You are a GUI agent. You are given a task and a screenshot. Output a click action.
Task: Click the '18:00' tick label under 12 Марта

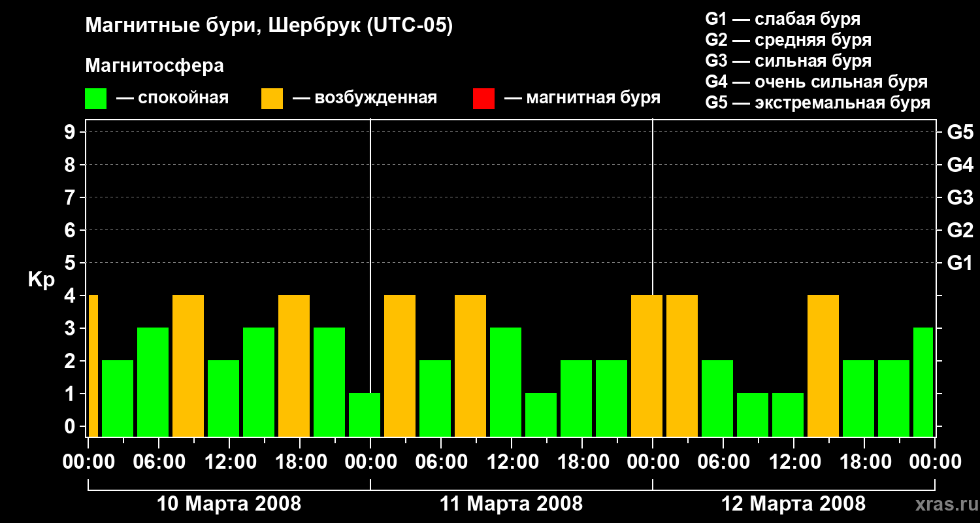[864, 462]
